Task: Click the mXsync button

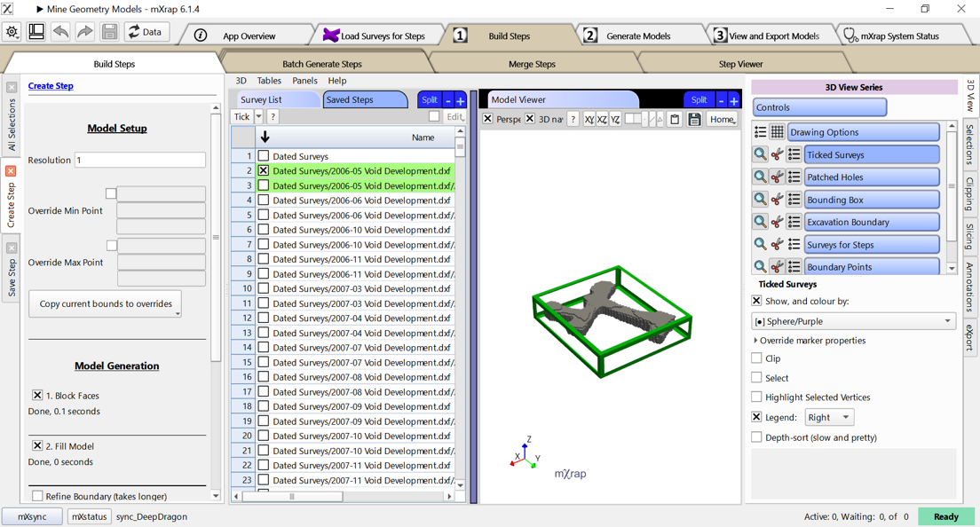Action: tap(32, 516)
